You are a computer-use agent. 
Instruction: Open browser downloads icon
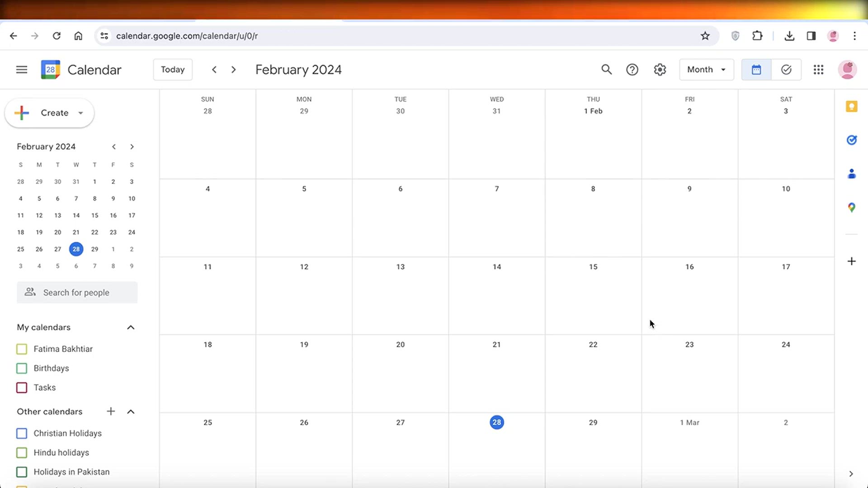(789, 36)
